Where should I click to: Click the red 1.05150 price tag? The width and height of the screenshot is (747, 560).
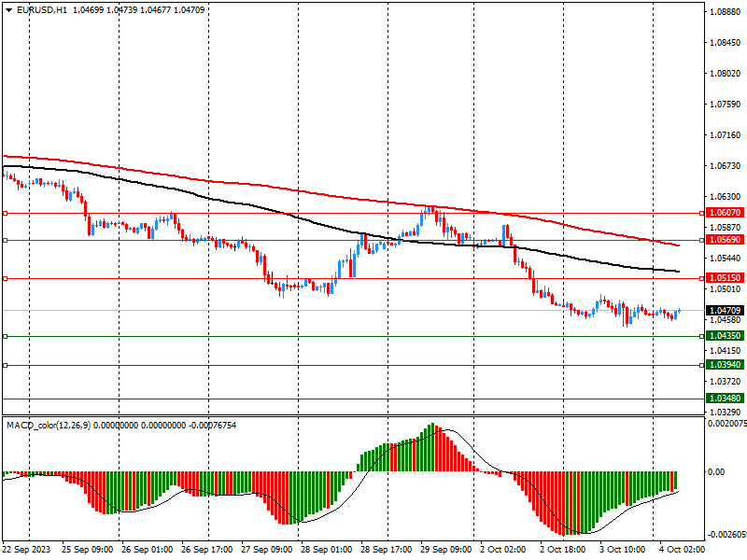725,278
